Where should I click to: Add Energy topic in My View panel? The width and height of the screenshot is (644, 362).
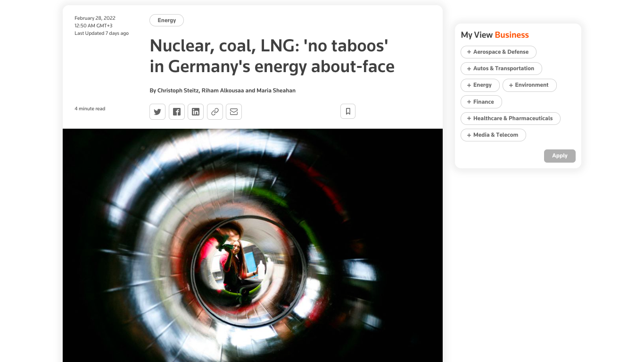click(480, 85)
